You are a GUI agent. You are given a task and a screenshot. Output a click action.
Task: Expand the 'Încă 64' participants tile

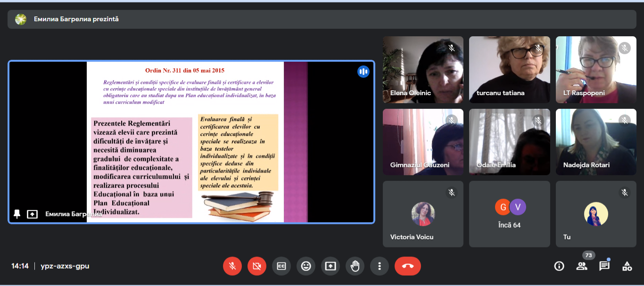pyautogui.click(x=510, y=214)
